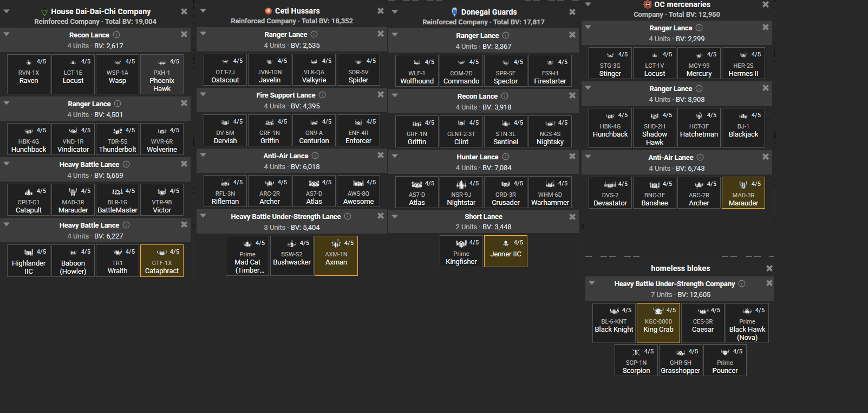
Task: Delete the Hunter Lance
Action: click(572, 156)
